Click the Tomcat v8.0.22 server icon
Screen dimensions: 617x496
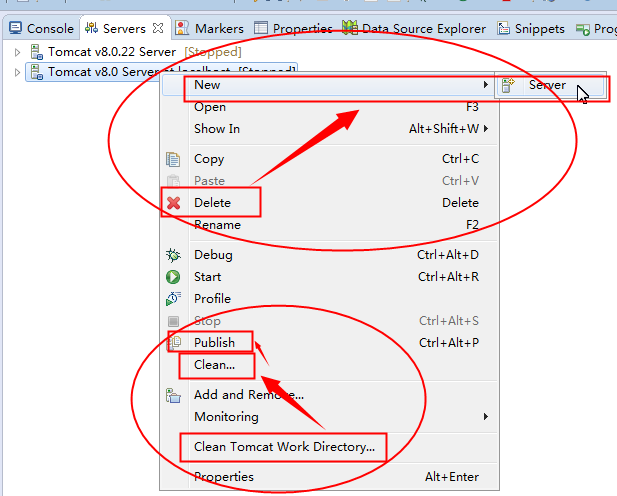tap(37, 52)
